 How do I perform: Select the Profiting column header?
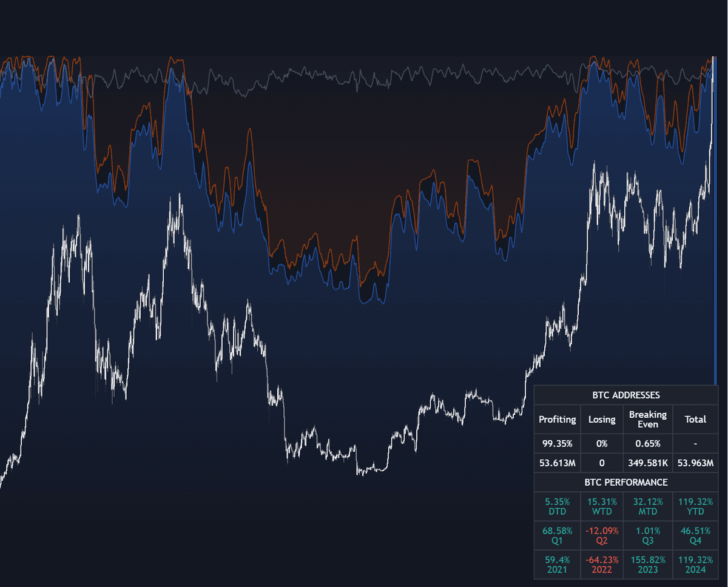(x=557, y=420)
